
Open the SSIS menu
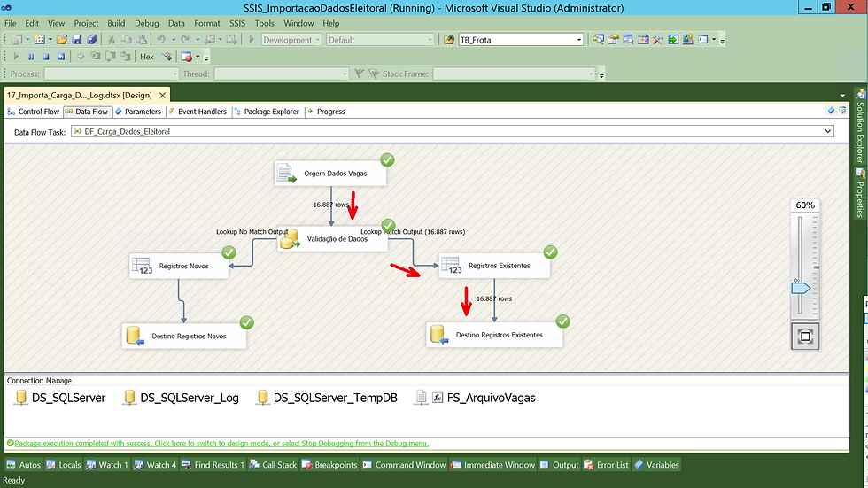[237, 23]
